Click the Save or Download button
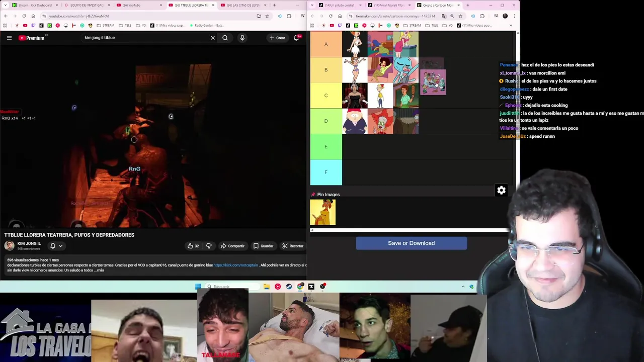Image resolution: width=644 pixels, height=362 pixels. (x=411, y=243)
